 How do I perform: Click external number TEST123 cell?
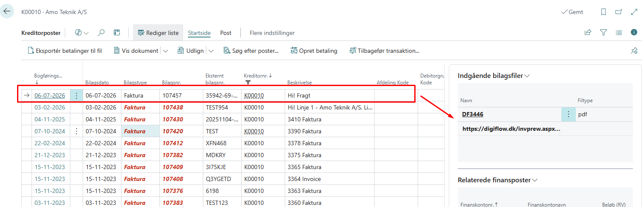point(222,203)
